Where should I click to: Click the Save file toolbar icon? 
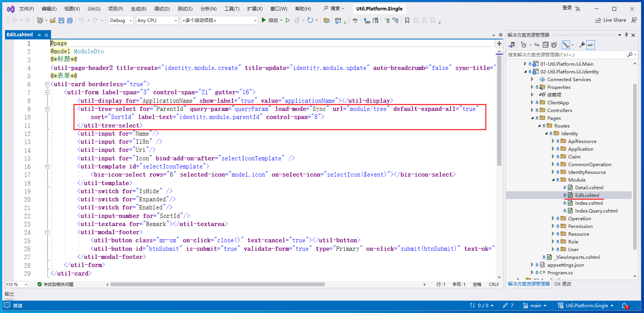coord(61,20)
